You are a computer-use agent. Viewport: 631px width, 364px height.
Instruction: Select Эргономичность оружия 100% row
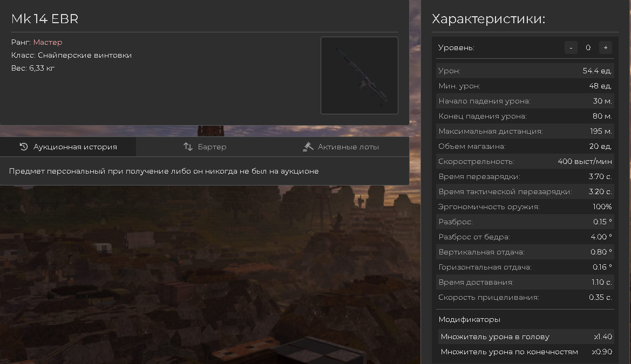tap(525, 207)
